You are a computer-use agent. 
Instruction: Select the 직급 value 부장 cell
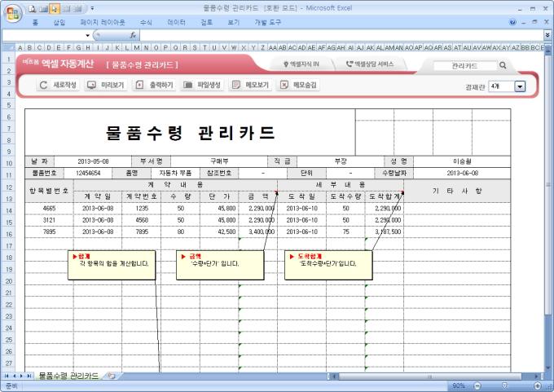click(341, 161)
